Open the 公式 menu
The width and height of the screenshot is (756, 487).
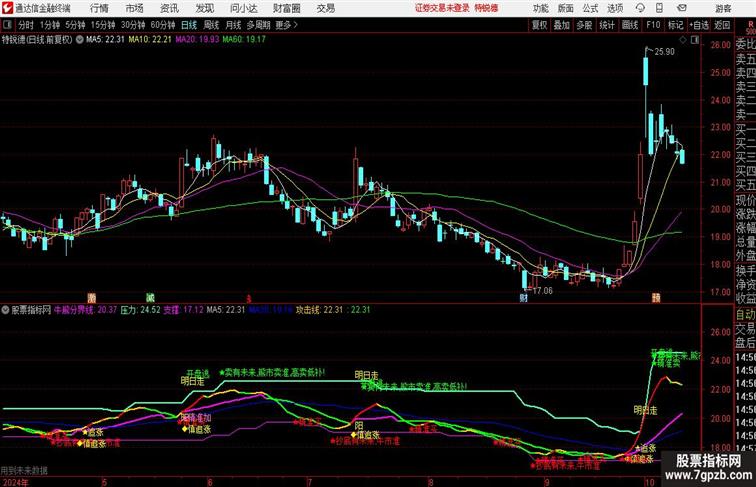tap(590, 8)
